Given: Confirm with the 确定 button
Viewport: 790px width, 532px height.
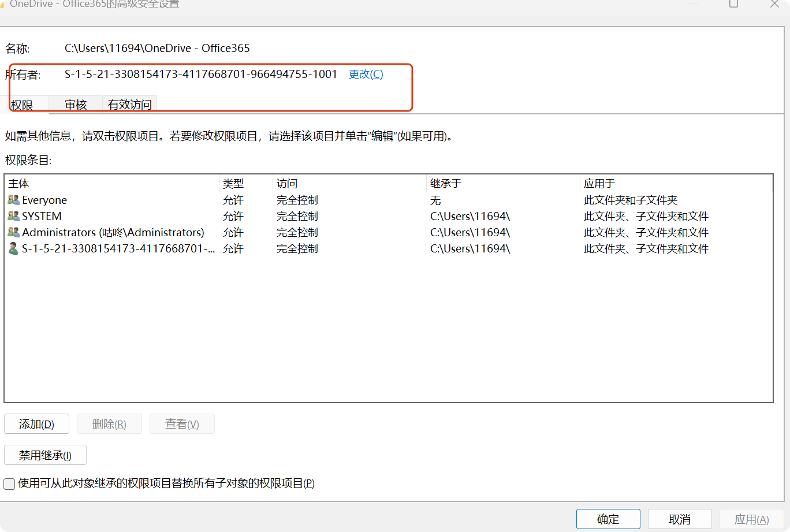Looking at the screenshot, I should click(x=608, y=519).
